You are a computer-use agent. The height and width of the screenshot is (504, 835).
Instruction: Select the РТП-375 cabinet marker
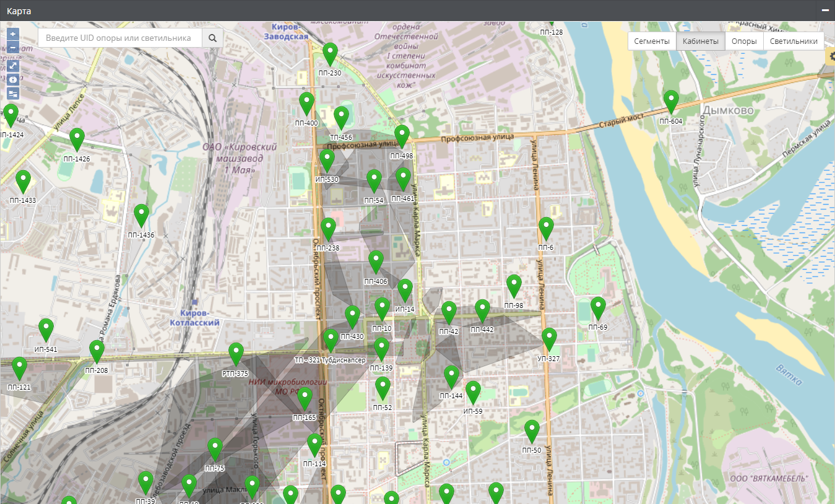click(x=236, y=354)
